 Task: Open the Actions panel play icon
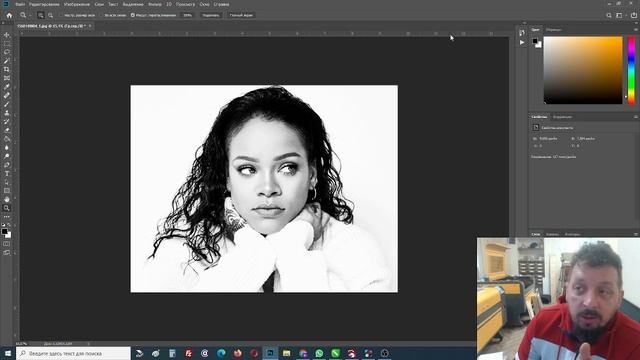point(522,42)
